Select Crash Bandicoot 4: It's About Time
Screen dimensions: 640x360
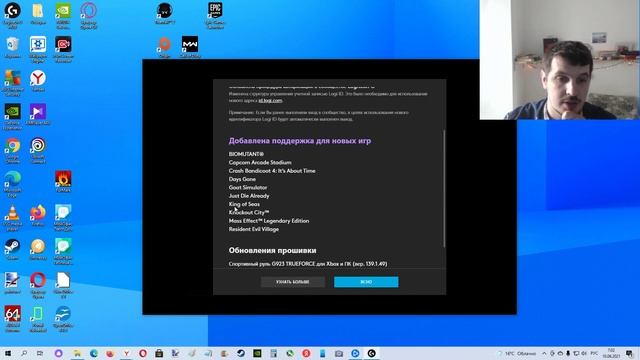coord(272,171)
